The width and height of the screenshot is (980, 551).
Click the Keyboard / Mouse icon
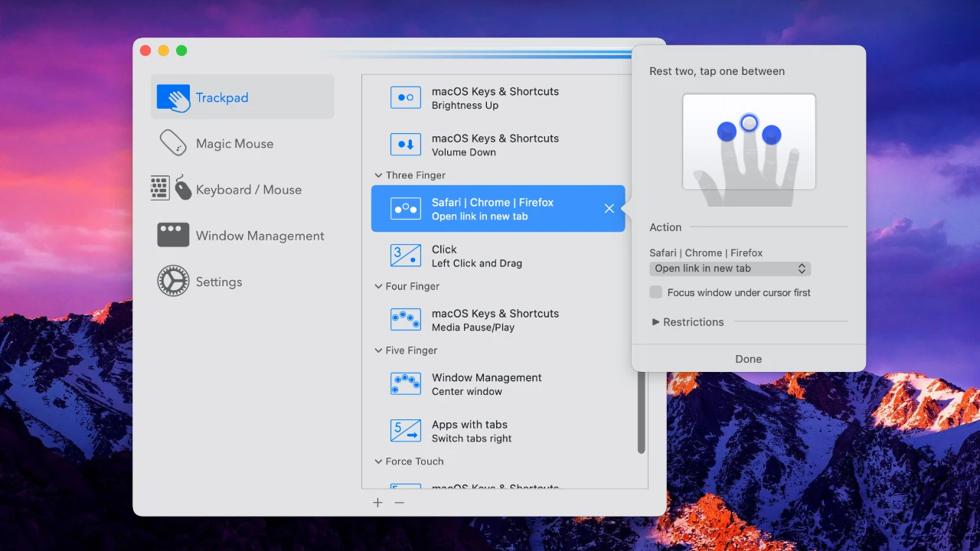tap(171, 188)
